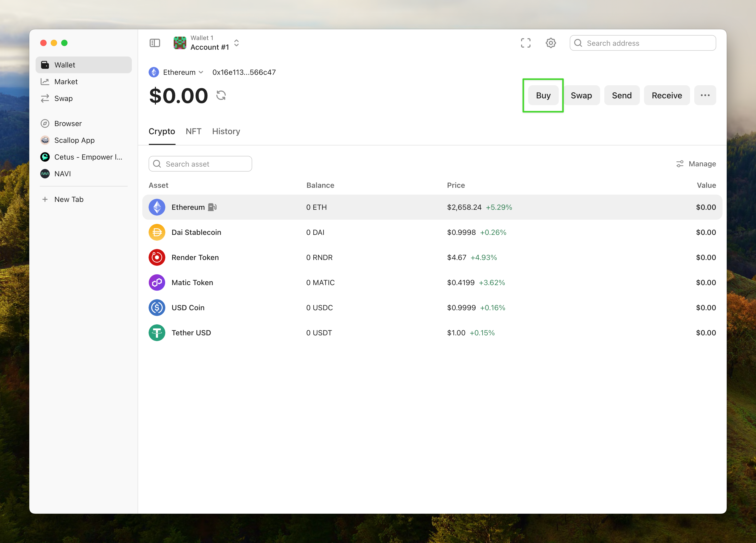Click the NAVI logo icon

45,174
